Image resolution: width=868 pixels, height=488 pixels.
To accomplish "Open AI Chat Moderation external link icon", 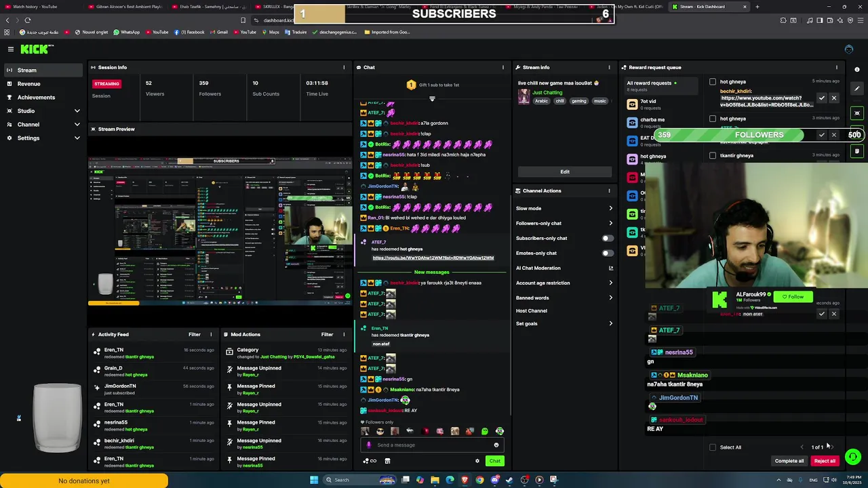I will pyautogui.click(x=610, y=268).
